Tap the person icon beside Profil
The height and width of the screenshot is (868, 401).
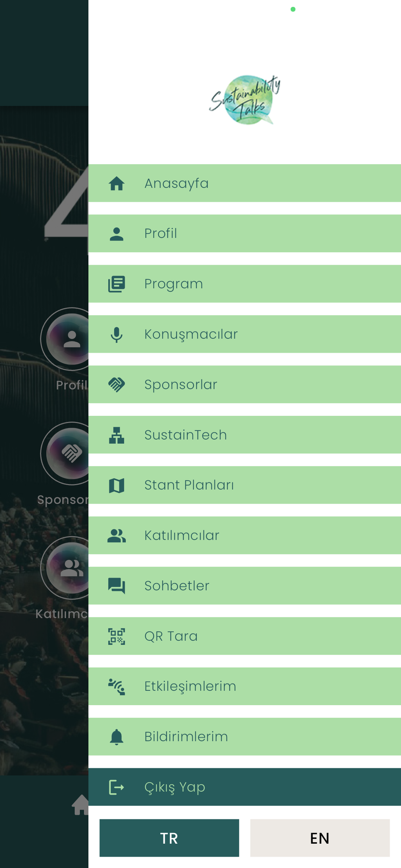click(117, 234)
